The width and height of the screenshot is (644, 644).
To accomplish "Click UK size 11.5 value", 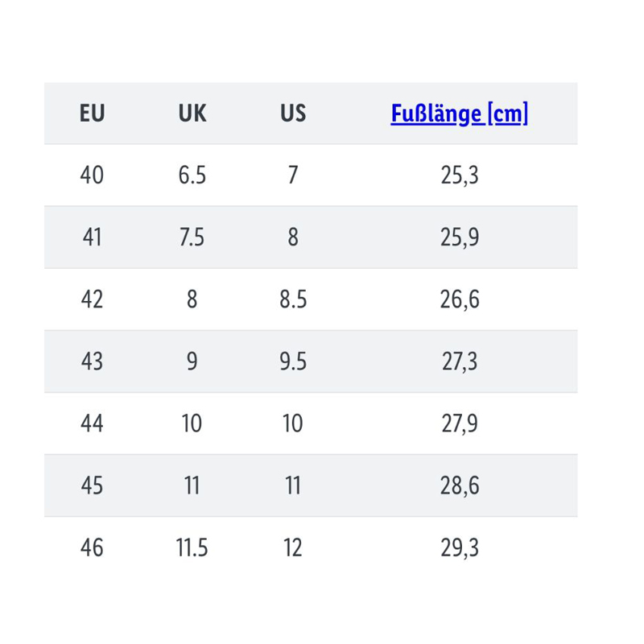I will (192, 547).
